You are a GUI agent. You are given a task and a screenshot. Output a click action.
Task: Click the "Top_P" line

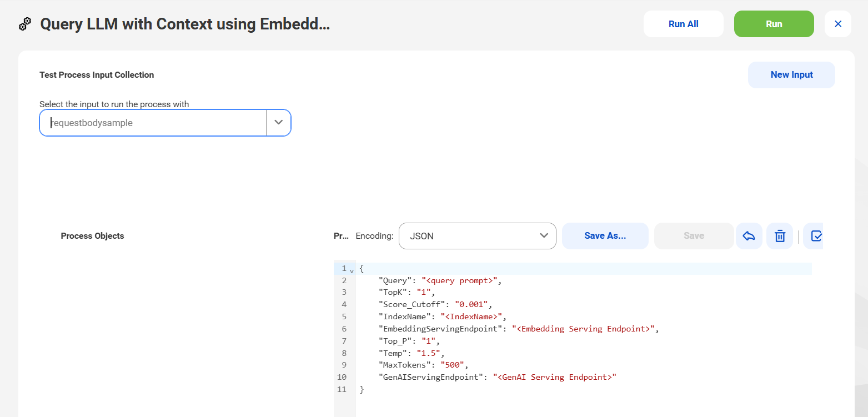409,341
